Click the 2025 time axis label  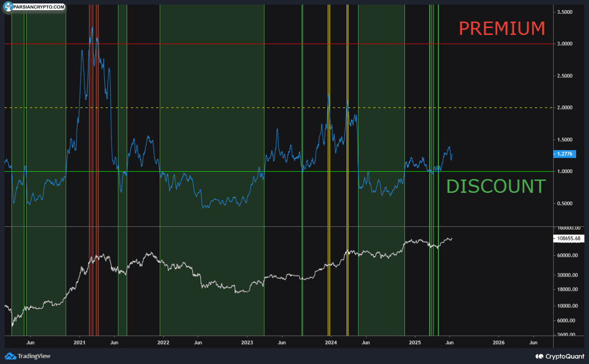[x=415, y=342]
